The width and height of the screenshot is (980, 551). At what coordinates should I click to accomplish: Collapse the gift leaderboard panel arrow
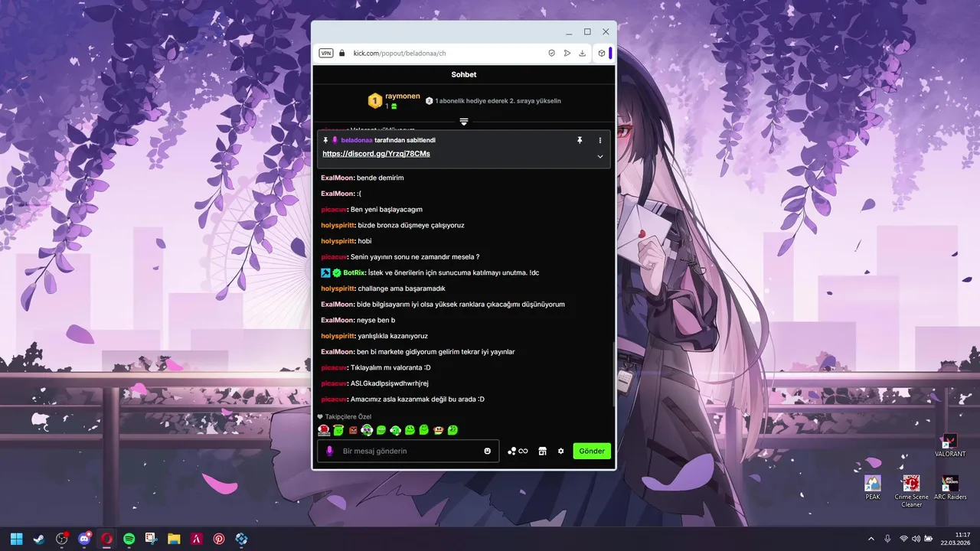tap(464, 122)
